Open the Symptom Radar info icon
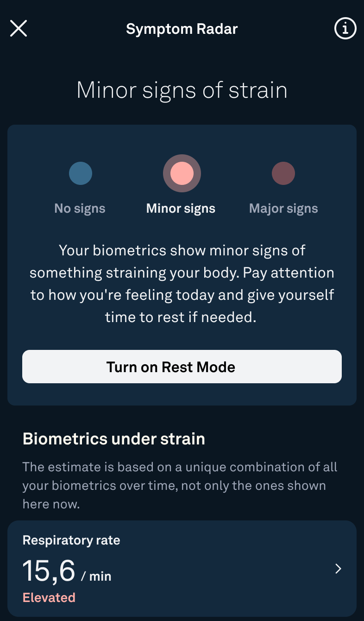 click(x=345, y=29)
